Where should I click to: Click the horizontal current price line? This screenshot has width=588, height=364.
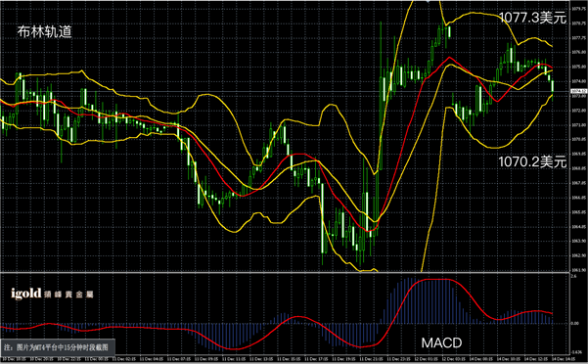click(285, 91)
